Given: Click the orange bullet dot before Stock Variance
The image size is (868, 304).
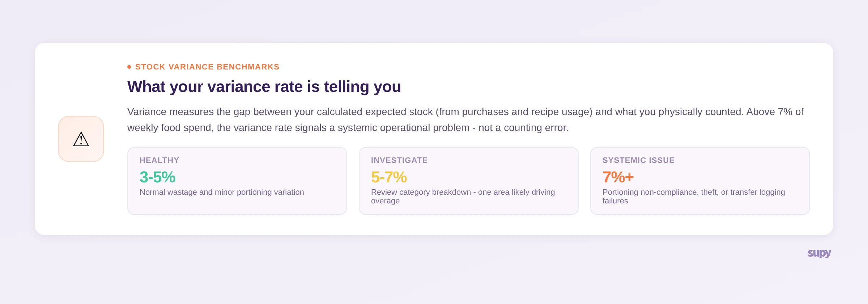Looking at the screenshot, I should tap(129, 67).
